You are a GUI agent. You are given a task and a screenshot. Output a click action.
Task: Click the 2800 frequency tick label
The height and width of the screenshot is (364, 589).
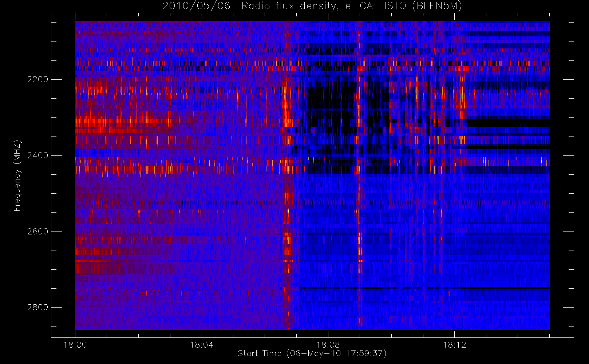pos(37,307)
